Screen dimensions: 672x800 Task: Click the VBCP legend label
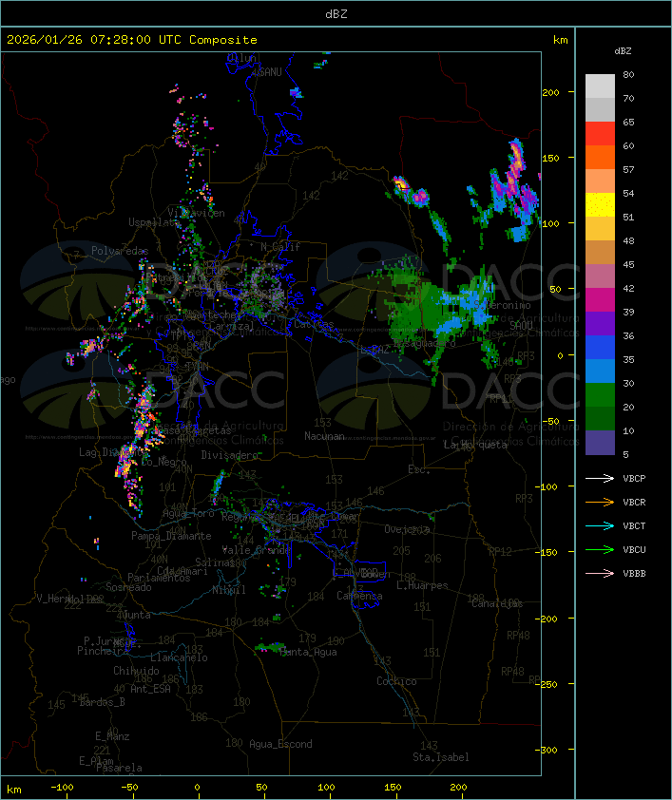(634, 479)
